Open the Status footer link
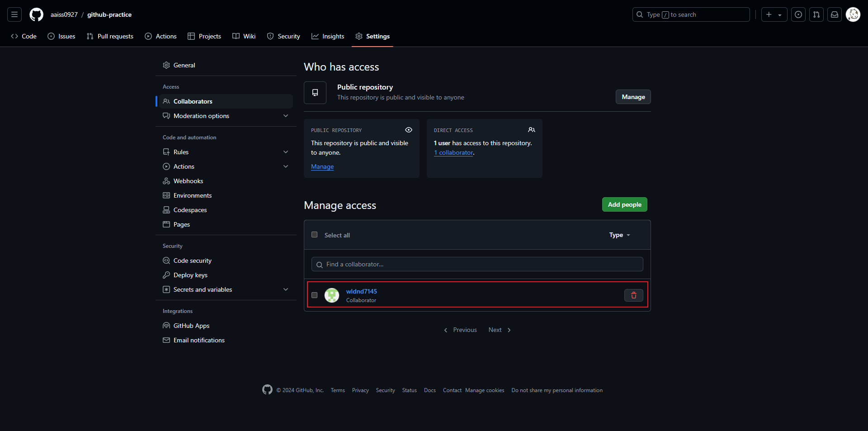The height and width of the screenshot is (431, 868). pos(410,390)
